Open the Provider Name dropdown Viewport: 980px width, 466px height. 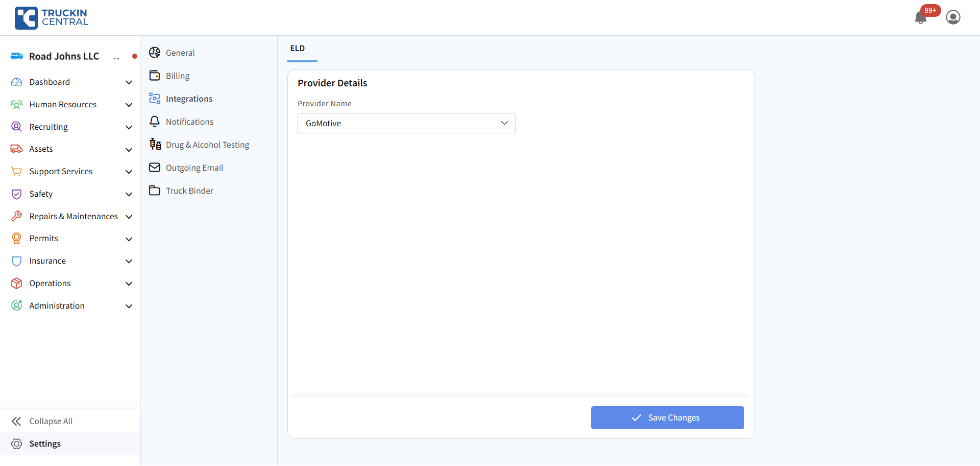pos(406,123)
